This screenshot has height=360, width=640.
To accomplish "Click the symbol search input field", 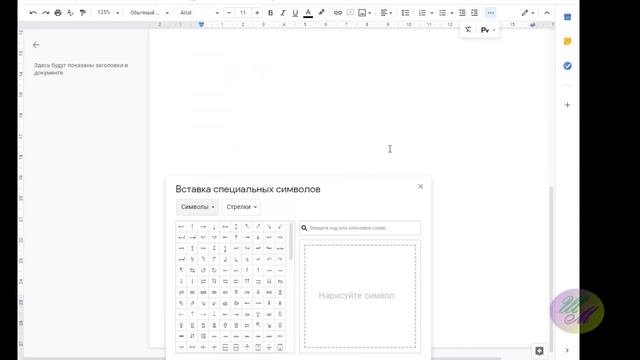I will click(x=360, y=228).
